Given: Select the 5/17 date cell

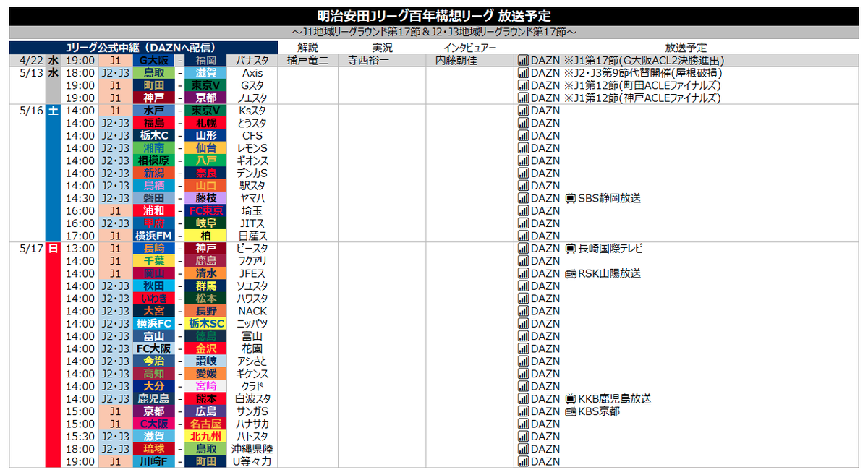Looking at the screenshot, I should click(x=28, y=249).
